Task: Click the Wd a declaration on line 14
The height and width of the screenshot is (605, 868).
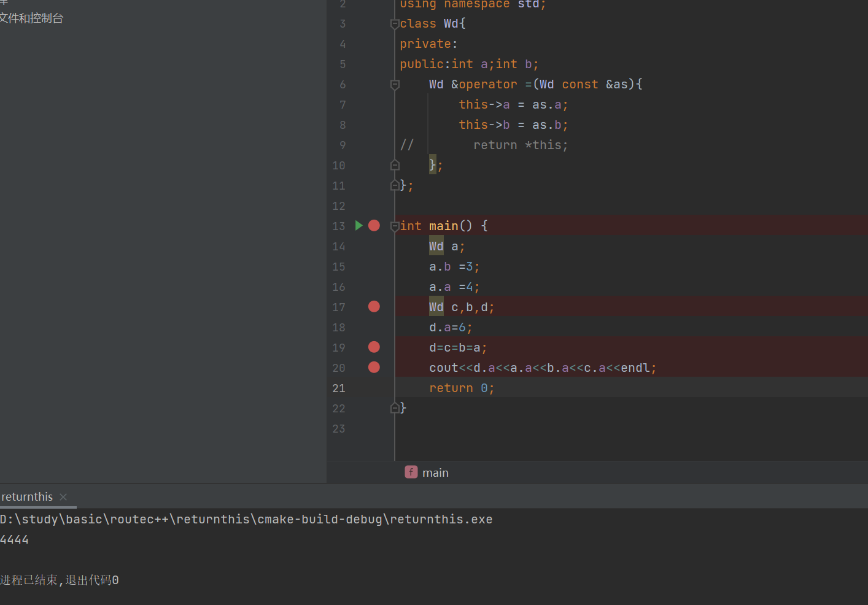Action: coord(447,246)
